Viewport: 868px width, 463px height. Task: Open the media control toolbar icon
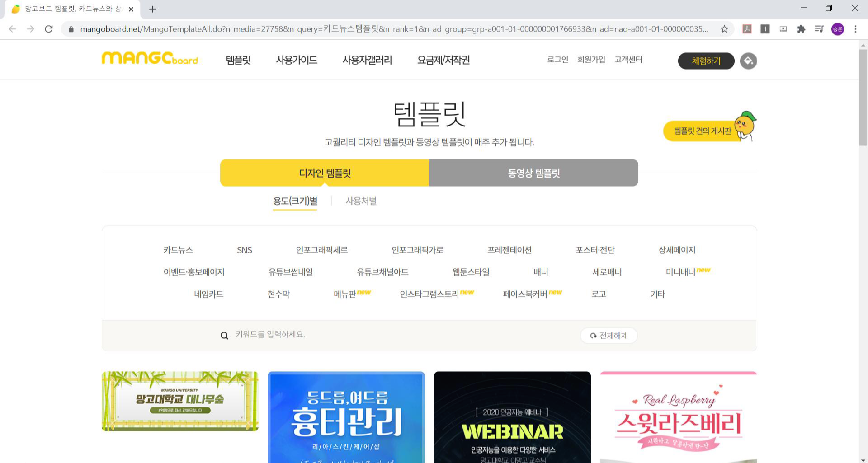(x=819, y=29)
